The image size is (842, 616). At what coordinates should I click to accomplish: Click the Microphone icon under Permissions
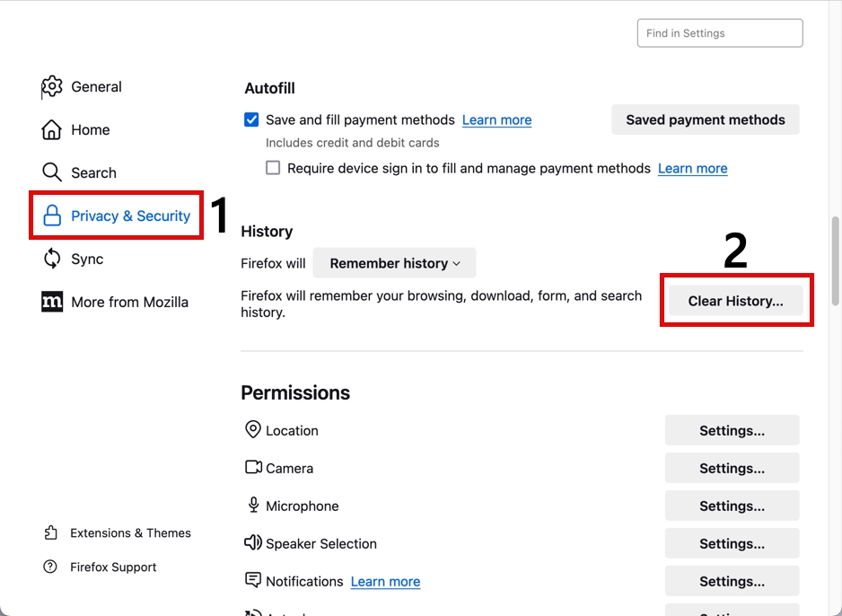tap(252, 506)
